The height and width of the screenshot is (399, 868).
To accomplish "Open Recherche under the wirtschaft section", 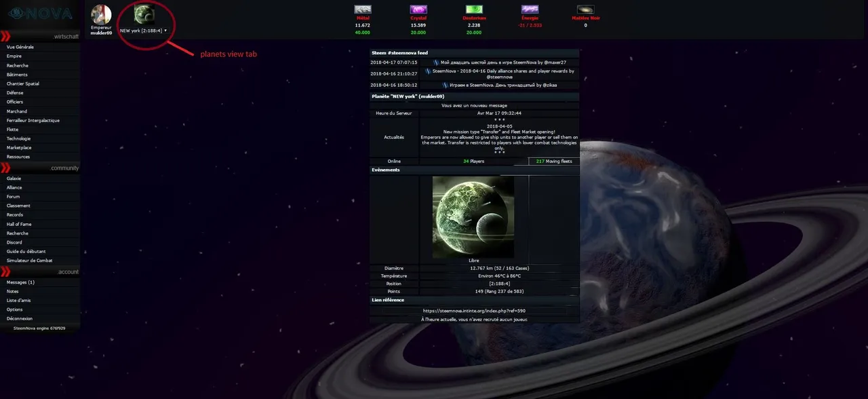I will (18, 66).
